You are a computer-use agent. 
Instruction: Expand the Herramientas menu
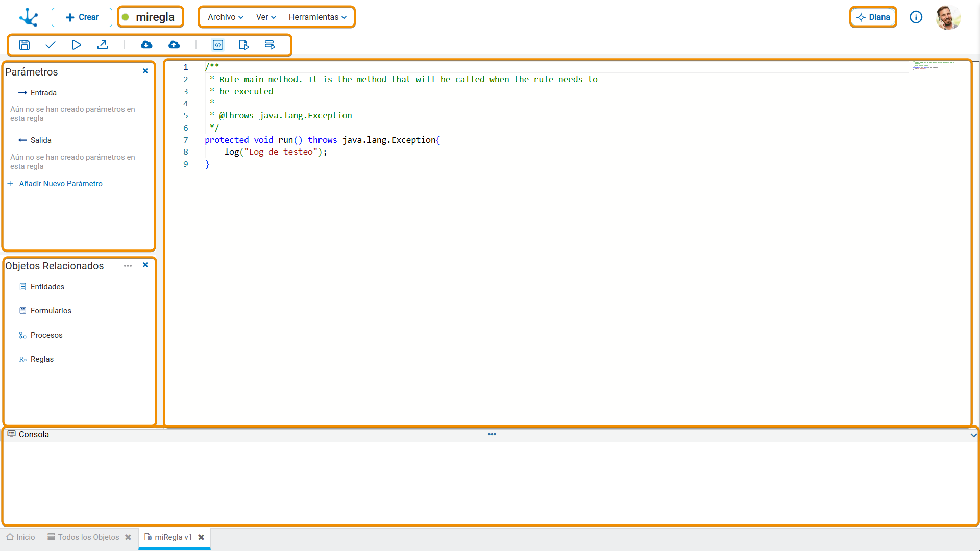click(x=317, y=17)
